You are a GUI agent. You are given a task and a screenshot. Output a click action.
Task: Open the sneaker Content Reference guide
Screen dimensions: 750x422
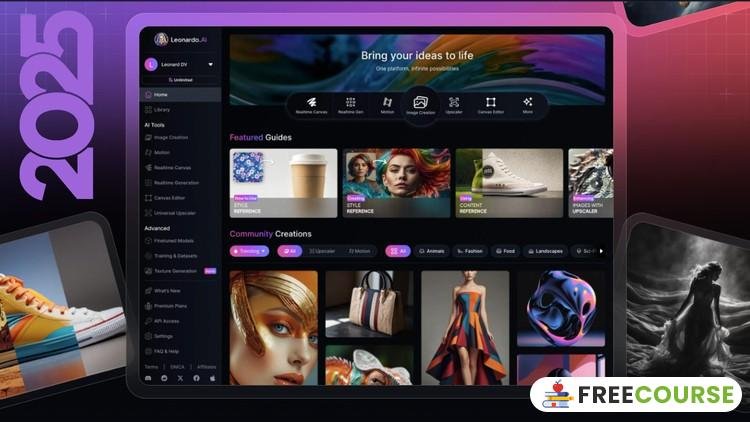click(509, 183)
